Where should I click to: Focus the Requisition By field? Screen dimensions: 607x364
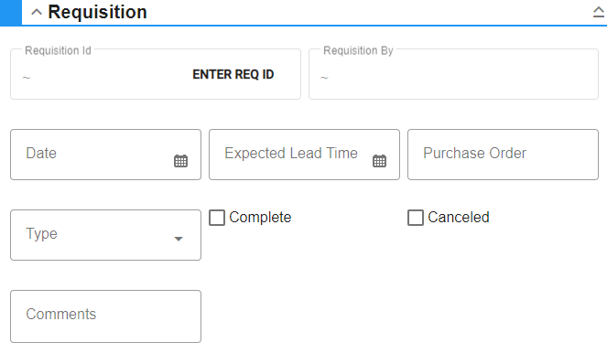454,74
